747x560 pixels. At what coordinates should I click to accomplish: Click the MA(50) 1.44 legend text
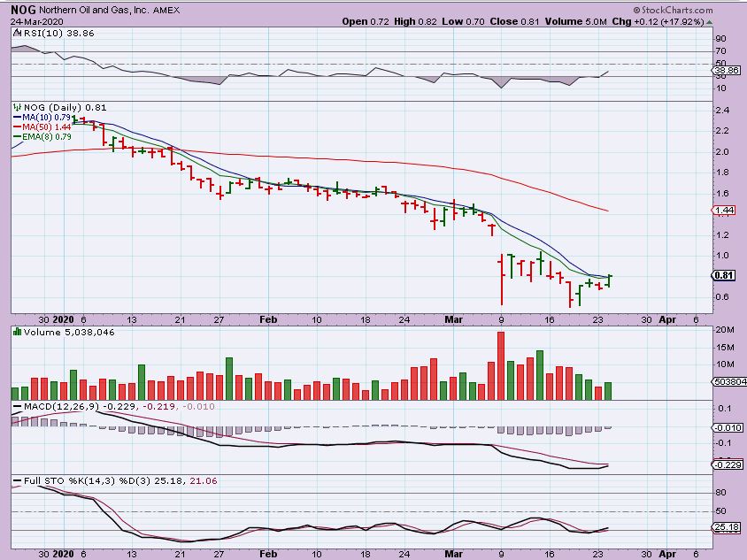pos(46,127)
